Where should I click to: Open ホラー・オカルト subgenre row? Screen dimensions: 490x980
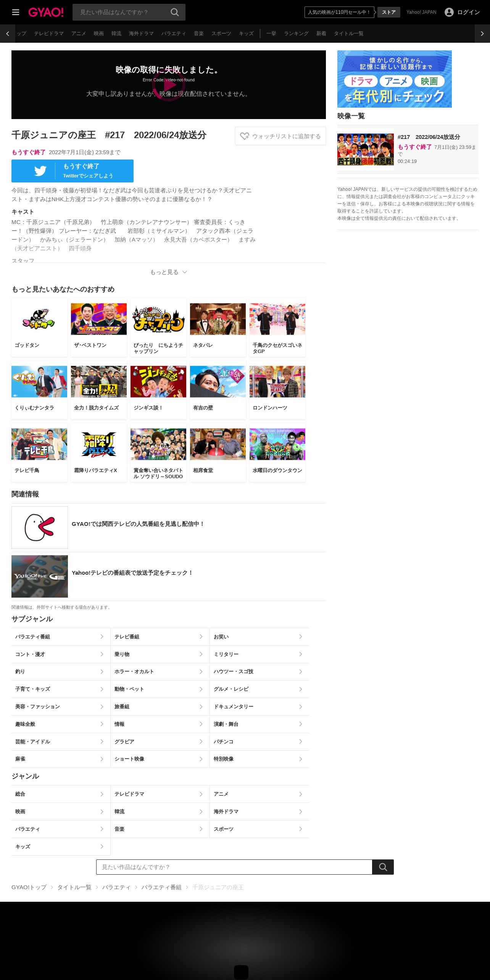pyautogui.click(x=160, y=672)
